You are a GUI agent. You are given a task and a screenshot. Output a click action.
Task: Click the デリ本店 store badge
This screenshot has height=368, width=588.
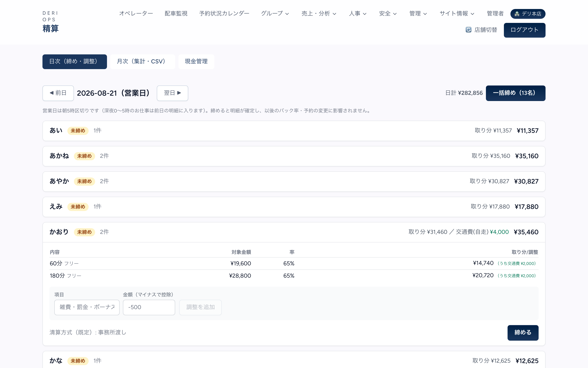pos(528,14)
